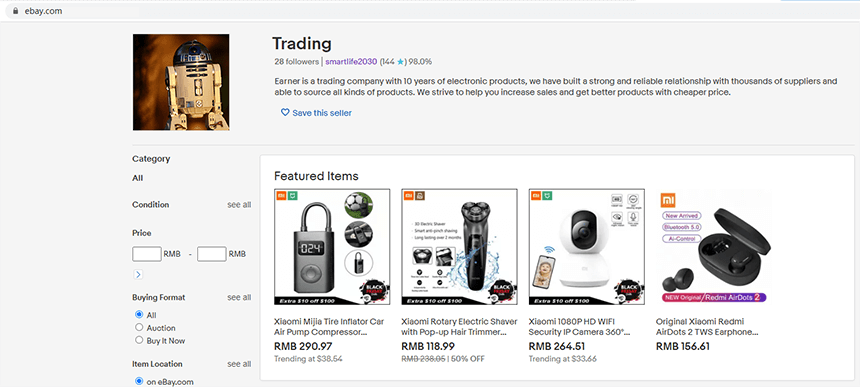Open the Xiaomi rotary electric shaver image
The image size is (860, 387).
click(x=459, y=247)
